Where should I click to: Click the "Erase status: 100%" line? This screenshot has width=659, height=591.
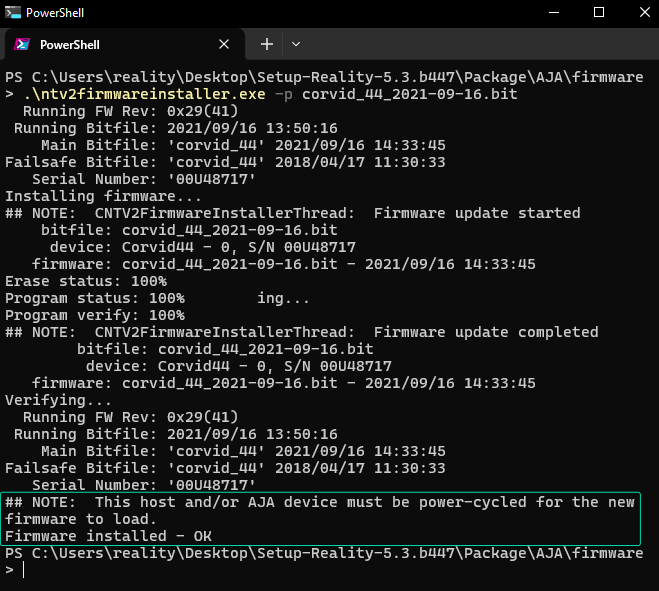[x=86, y=281]
